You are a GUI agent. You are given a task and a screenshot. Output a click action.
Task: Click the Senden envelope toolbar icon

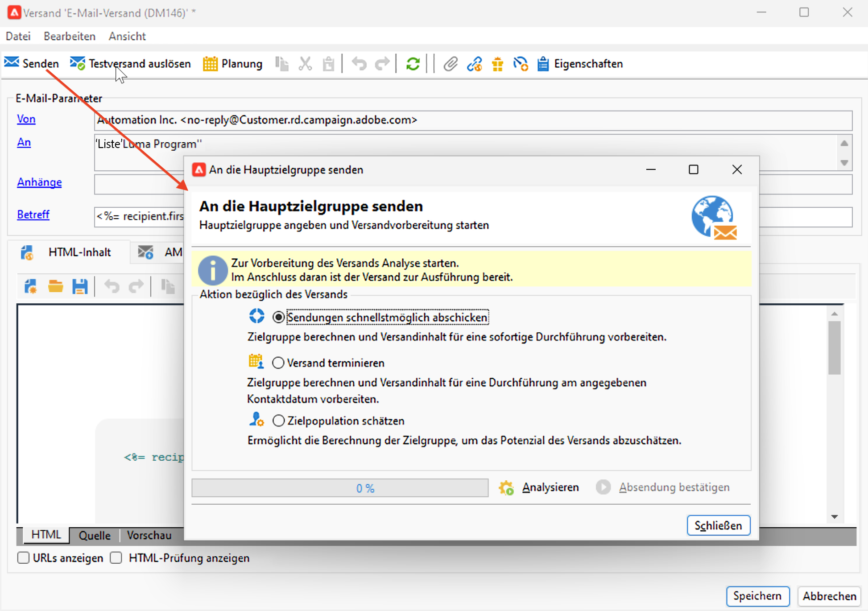coord(12,63)
